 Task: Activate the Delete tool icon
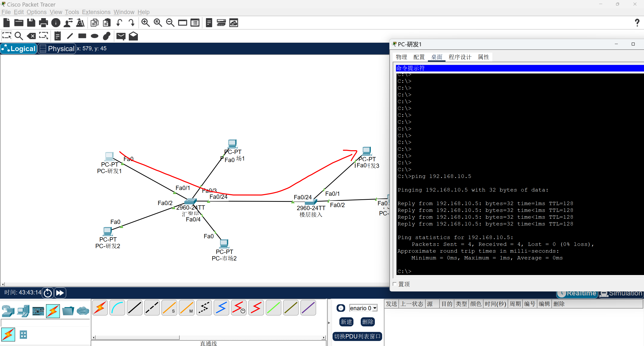31,36
